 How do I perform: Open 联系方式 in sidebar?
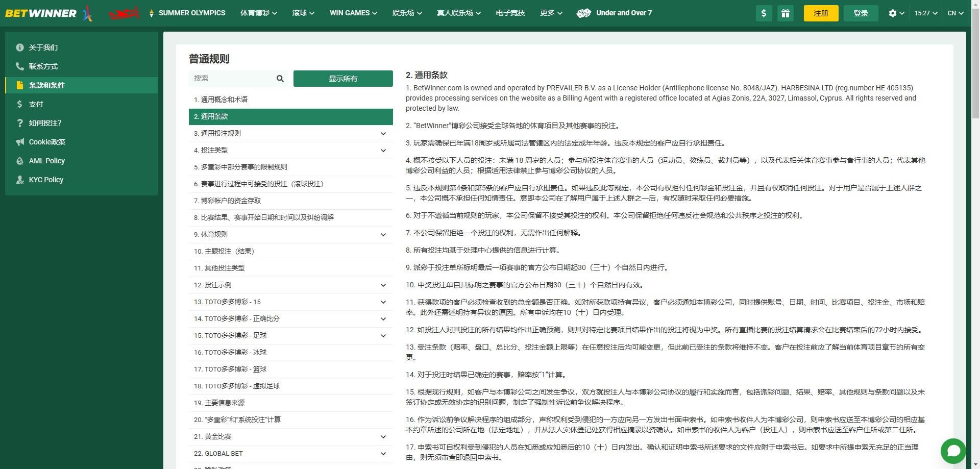[82, 66]
